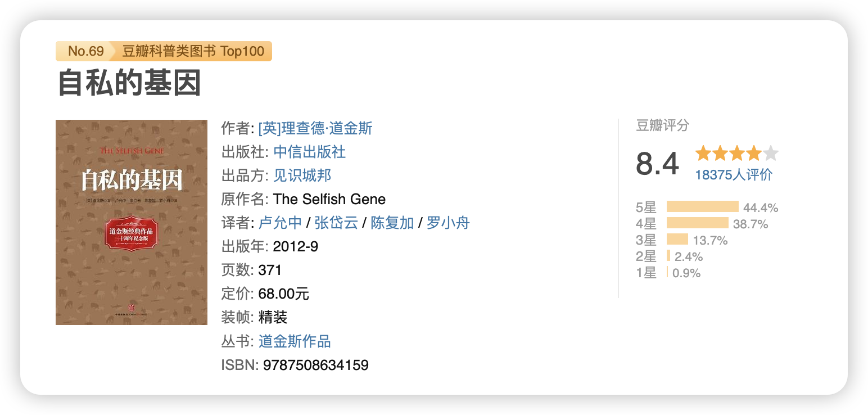868x415 pixels.
Task: Open translator link 陈复加
Action: (x=392, y=223)
